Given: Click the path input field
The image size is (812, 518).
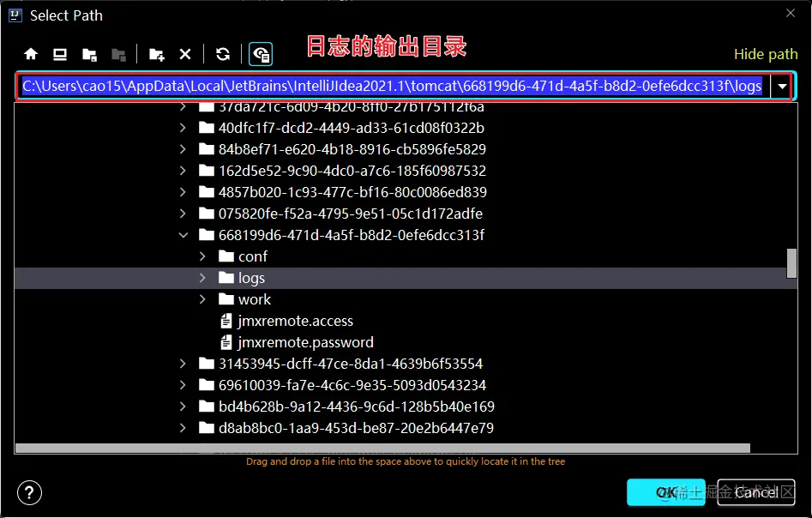Looking at the screenshot, I should (395, 86).
